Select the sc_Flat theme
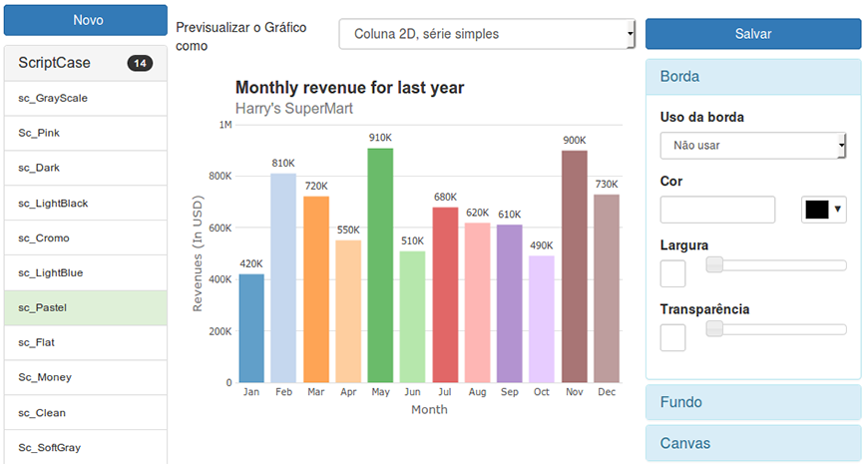 (x=86, y=342)
